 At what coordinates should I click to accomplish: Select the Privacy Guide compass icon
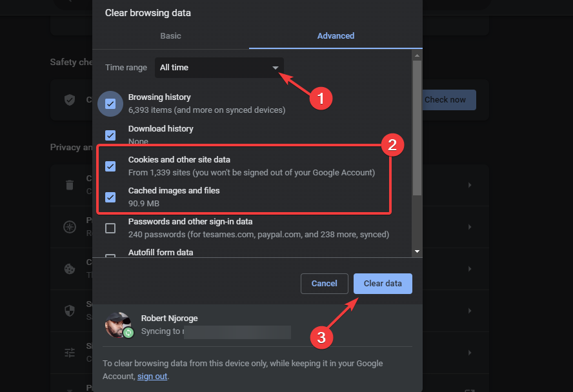click(x=70, y=228)
